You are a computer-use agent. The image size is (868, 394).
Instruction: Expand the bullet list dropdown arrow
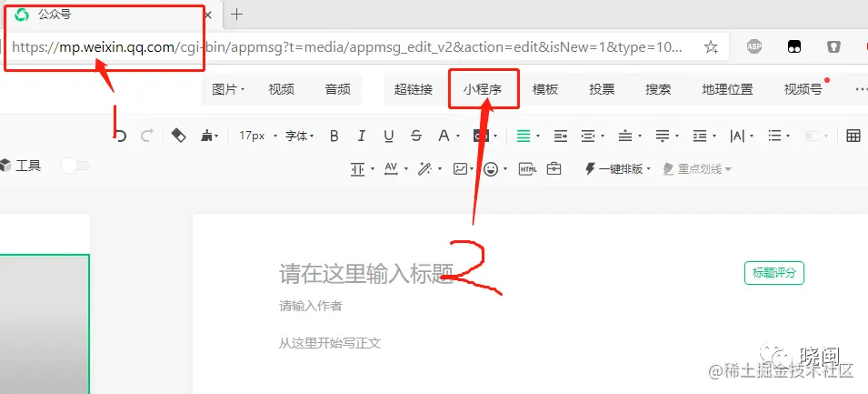coord(788,136)
